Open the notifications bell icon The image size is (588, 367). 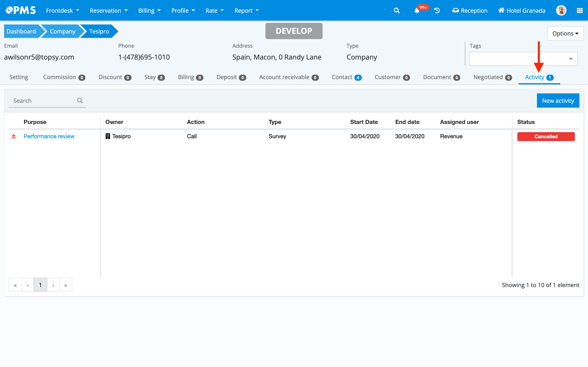pyautogui.click(x=417, y=10)
